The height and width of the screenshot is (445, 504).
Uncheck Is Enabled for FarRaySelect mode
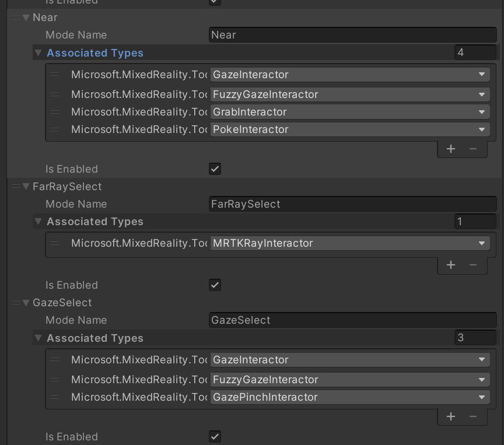[215, 285]
